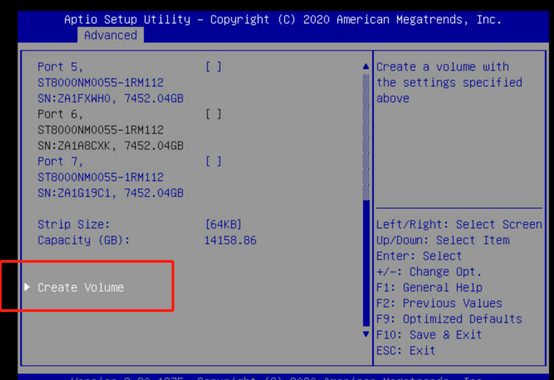The width and height of the screenshot is (554, 380).
Task: Open the Strip Size 64KB option
Action: (223, 224)
